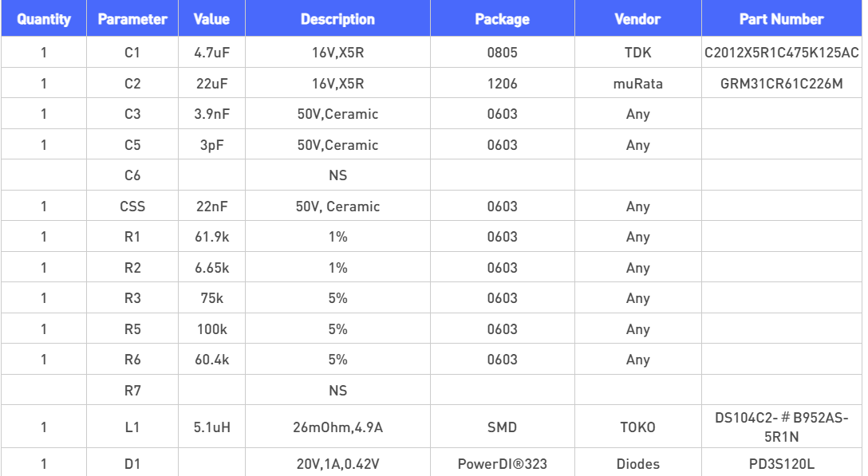Click the TDK vendor cell

click(637, 53)
